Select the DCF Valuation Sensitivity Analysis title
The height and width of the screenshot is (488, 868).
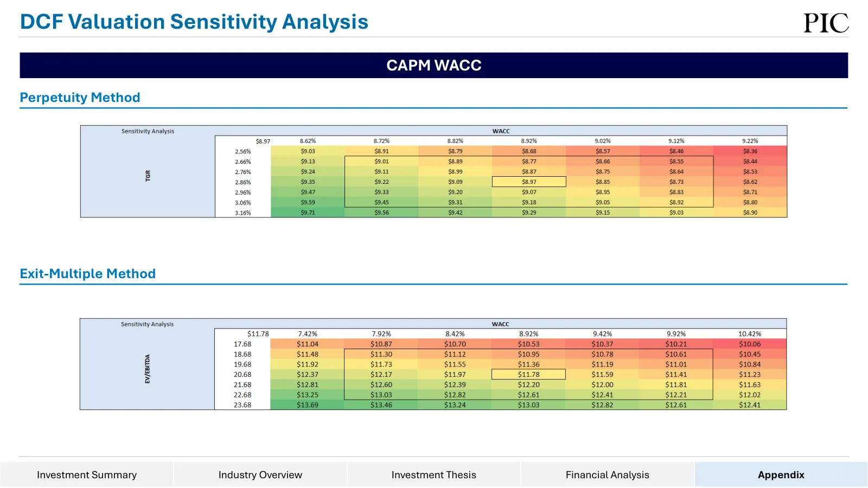click(194, 22)
